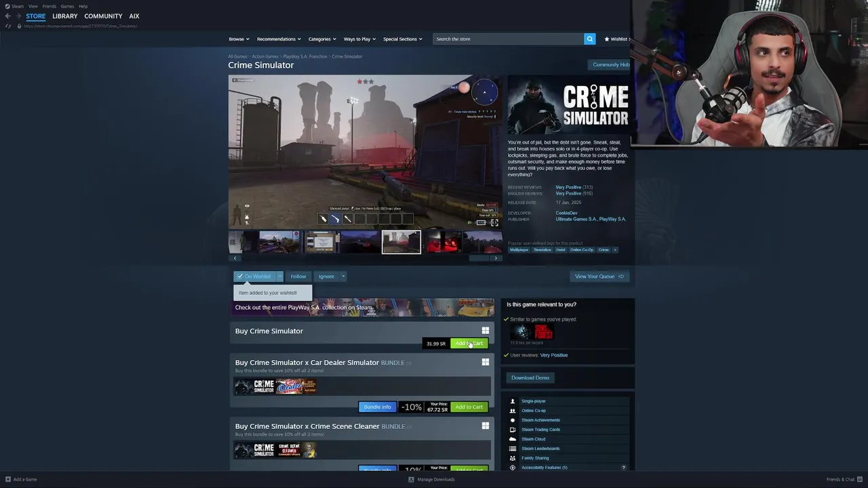Click Manage Downloads icon in status bar
The width and height of the screenshot is (868, 488).
tap(411, 479)
